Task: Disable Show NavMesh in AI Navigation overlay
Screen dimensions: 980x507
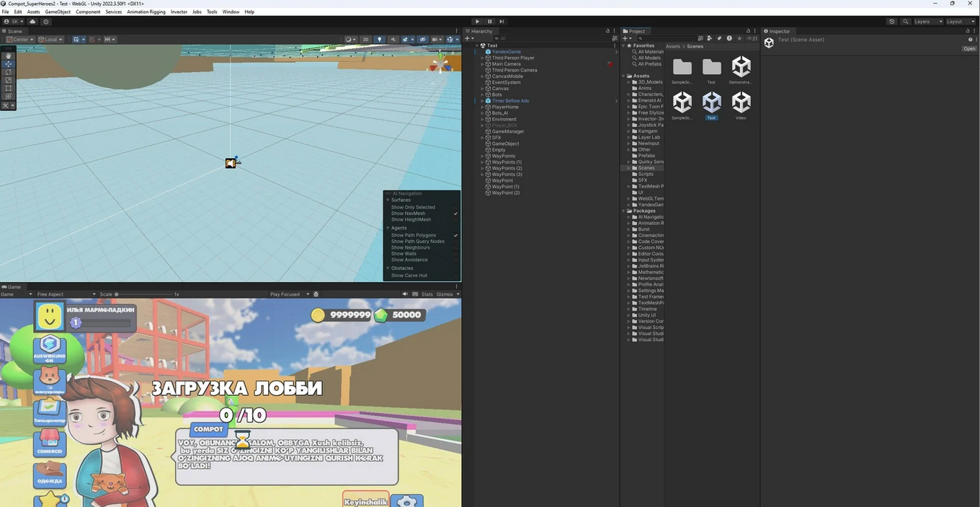Action: click(455, 213)
